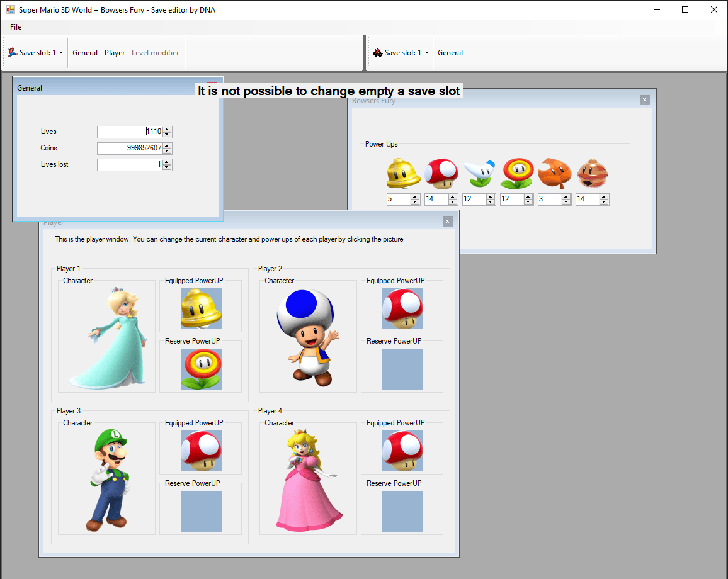Click General in the 3D World toolbar
The width and height of the screenshot is (728, 579).
click(x=85, y=53)
